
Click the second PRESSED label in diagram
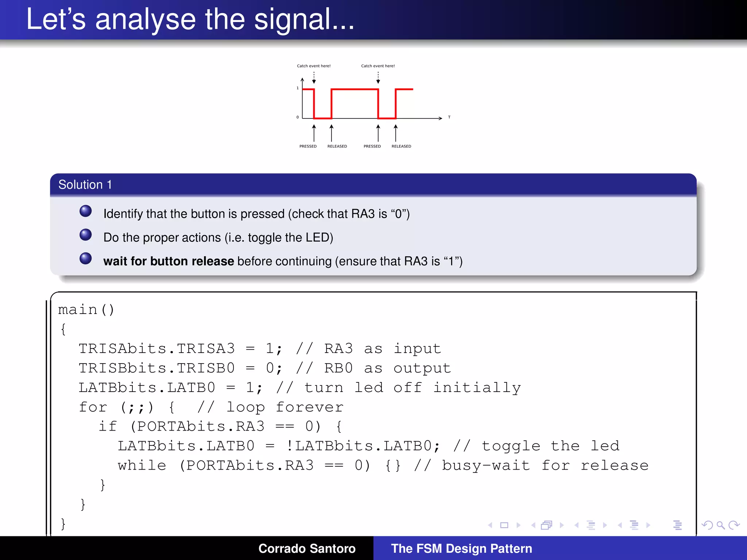click(x=372, y=146)
